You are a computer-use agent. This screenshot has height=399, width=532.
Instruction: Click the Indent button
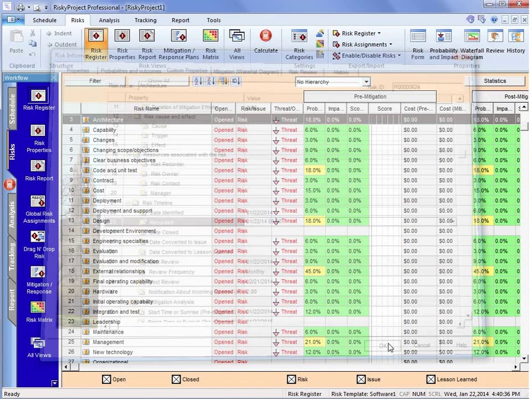click(59, 33)
